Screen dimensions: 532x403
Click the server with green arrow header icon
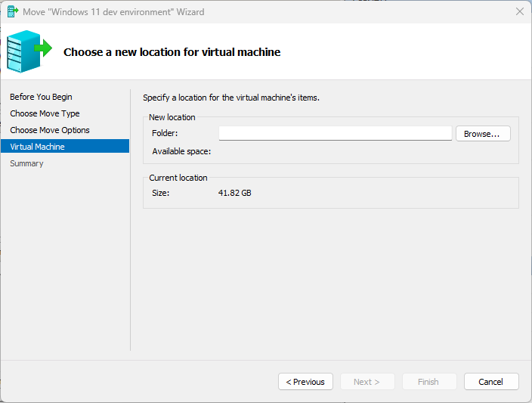pyautogui.click(x=29, y=51)
